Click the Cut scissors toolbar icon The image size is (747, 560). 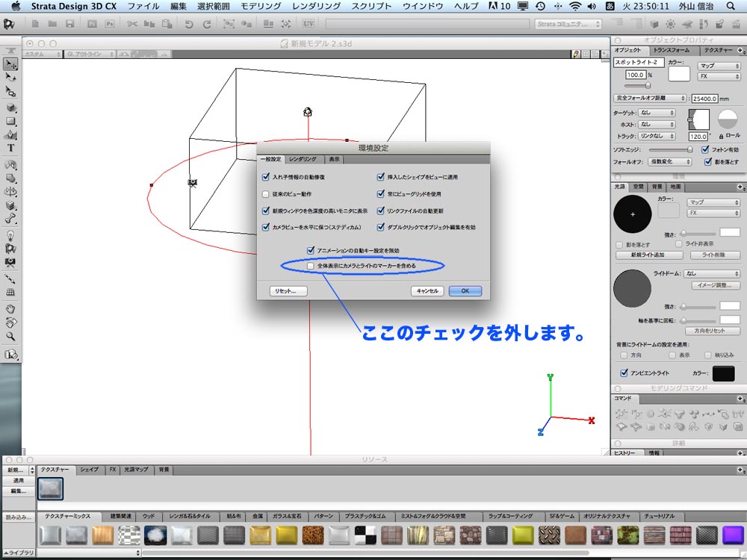click(x=132, y=24)
